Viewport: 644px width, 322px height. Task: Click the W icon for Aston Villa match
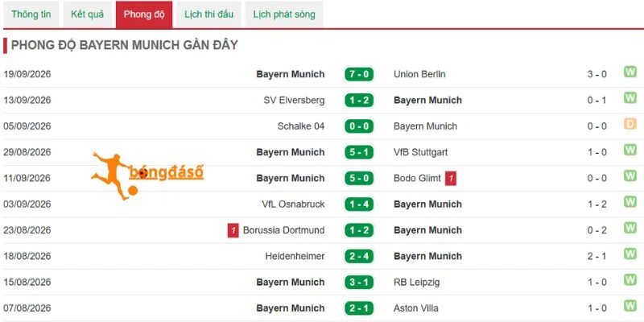tap(630, 306)
